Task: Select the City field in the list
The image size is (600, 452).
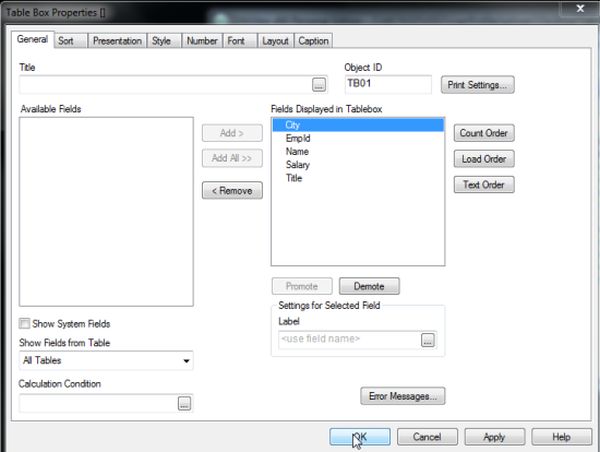Action: pyautogui.click(x=358, y=125)
